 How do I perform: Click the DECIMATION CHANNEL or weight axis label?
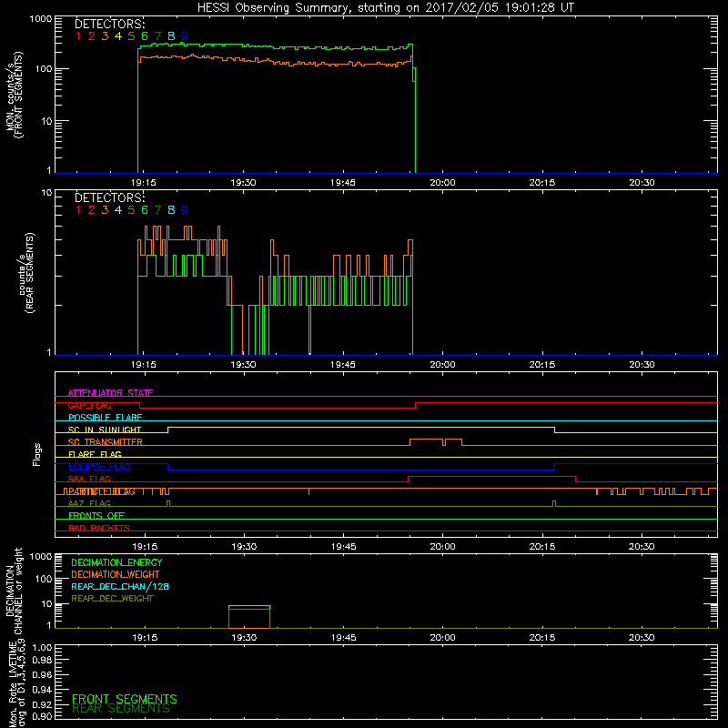[14, 591]
